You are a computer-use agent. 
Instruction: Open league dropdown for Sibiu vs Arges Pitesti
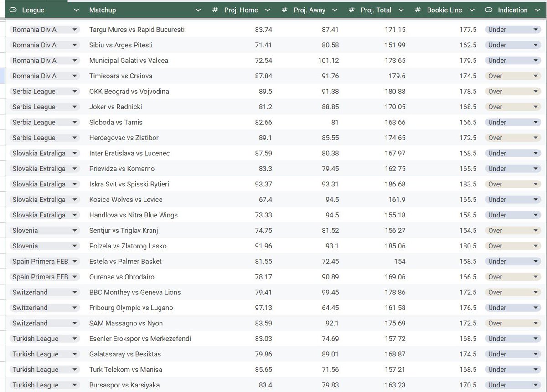74,45
